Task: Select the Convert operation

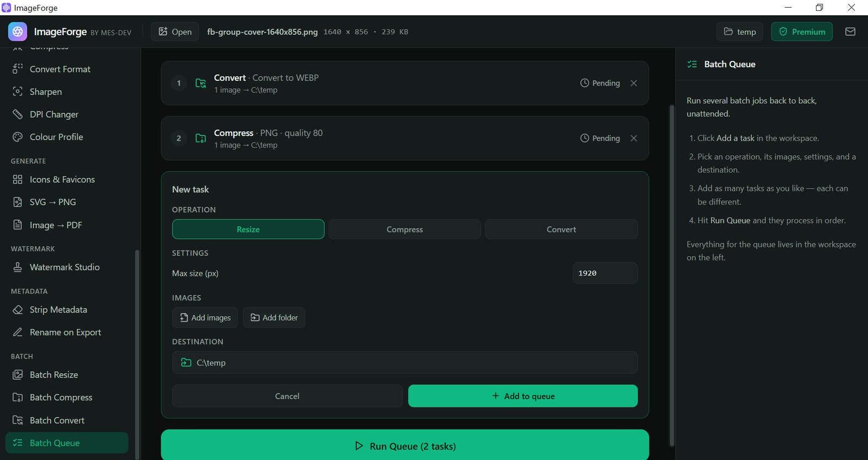Action: pos(561,229)
